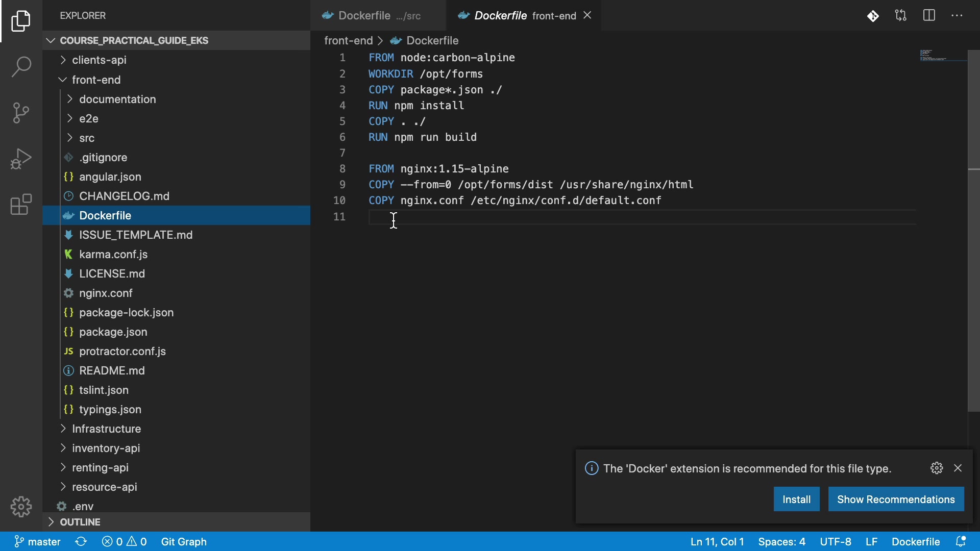Open the Search view in activity bar
The width and height of the screenshot is (980, 551).
[x=21, y=67]
